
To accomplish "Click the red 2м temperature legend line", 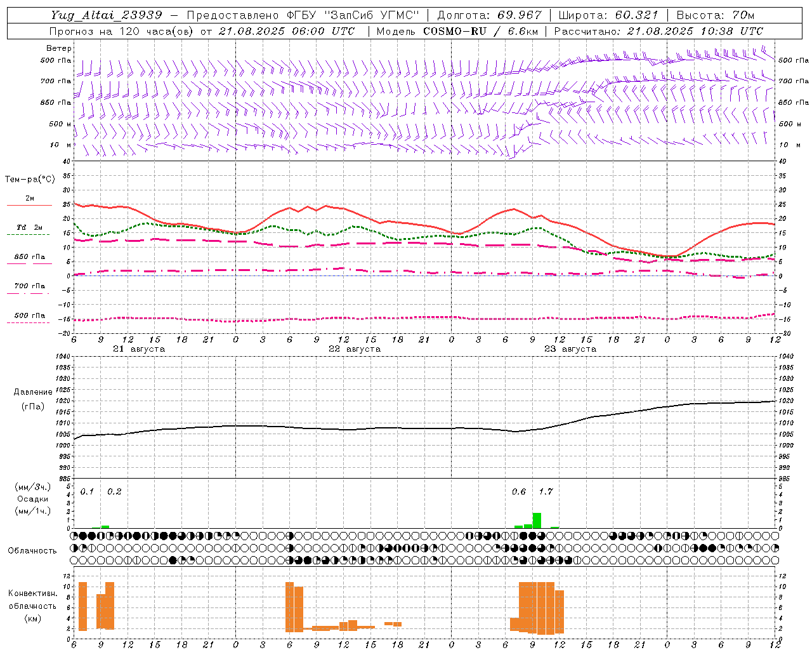I will [x=29, y=205].
